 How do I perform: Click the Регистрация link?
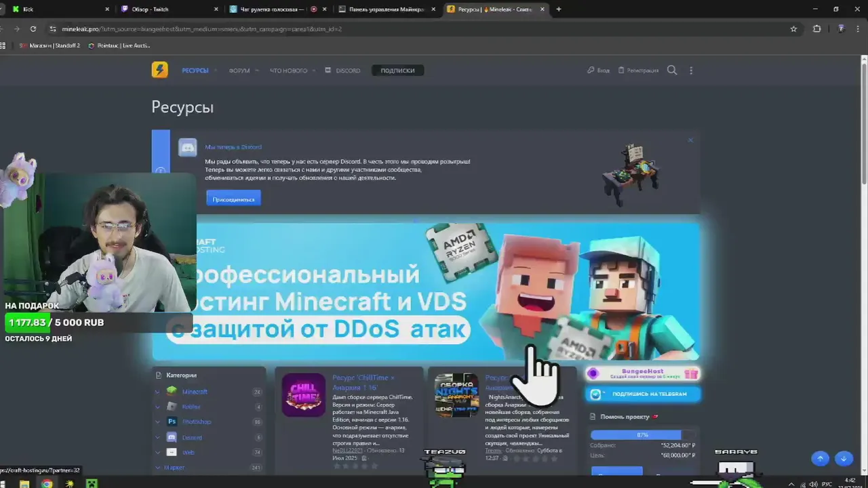click(x=638, y=70)
